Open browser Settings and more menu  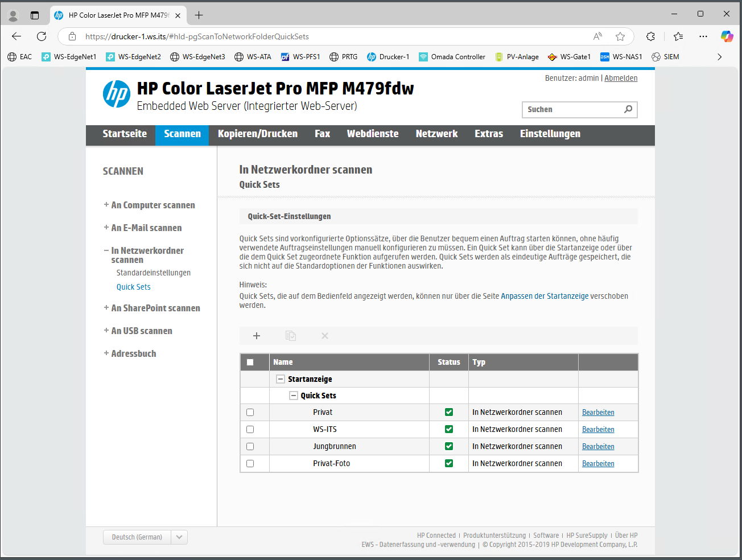point(703,36)
